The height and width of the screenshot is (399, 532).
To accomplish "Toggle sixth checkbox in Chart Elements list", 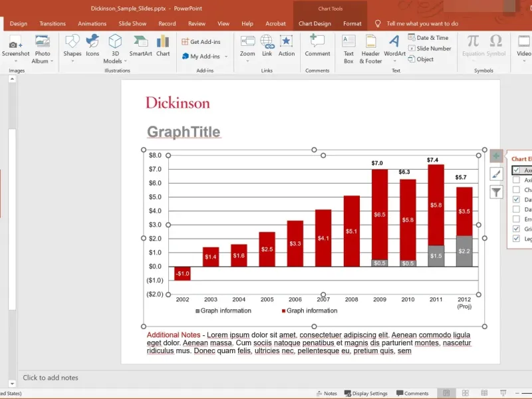I will click(516, 219).
